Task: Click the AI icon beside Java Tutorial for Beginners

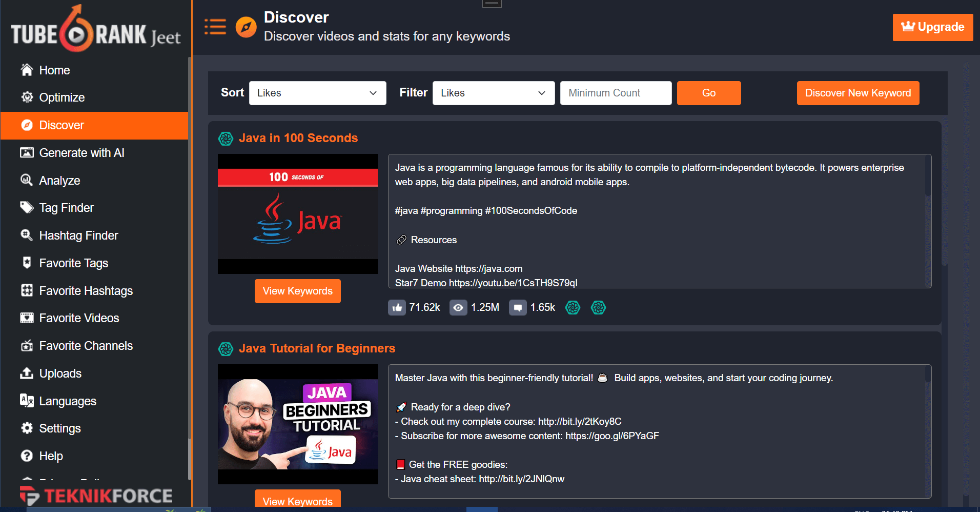Action: point(226,349)
